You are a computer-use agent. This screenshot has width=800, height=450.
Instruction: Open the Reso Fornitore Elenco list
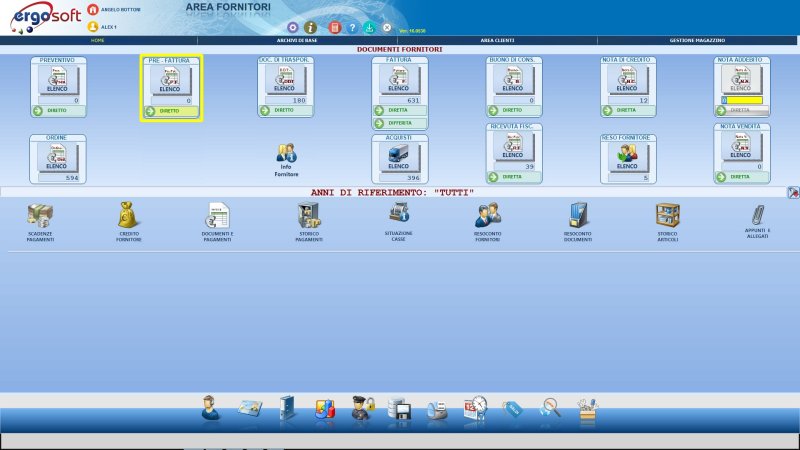[x=628, y=157]
